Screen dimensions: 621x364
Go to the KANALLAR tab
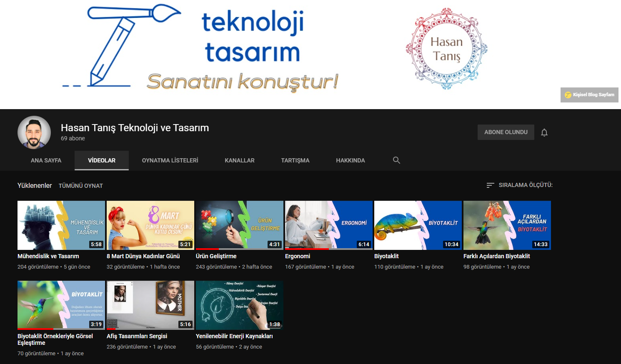[x=240, y=160]
